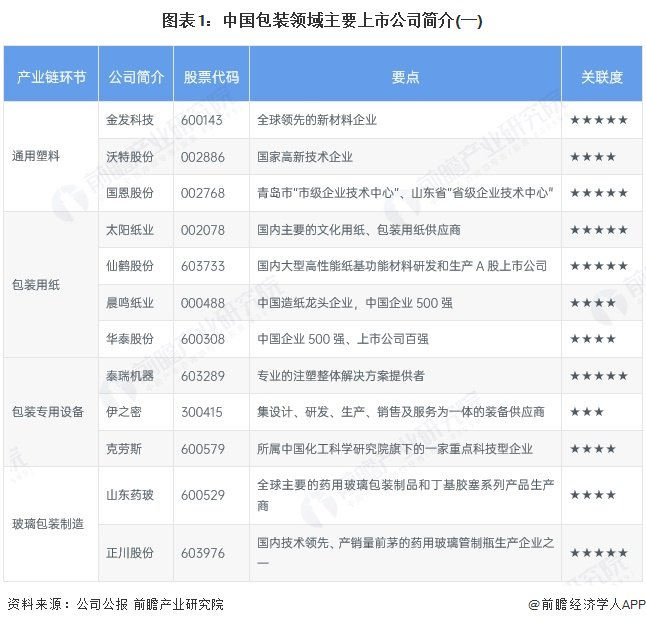Click the 青岛市"市级企业技术中心" description
The width and height of the screenshot is (646, 625).
coord(405,193)
